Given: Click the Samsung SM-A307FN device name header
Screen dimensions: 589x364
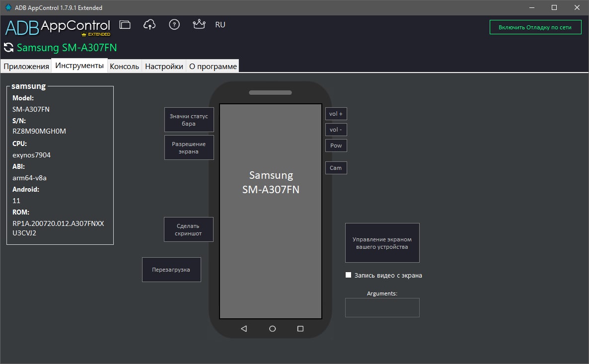Looking at the screenshot, I should (67, 48).
